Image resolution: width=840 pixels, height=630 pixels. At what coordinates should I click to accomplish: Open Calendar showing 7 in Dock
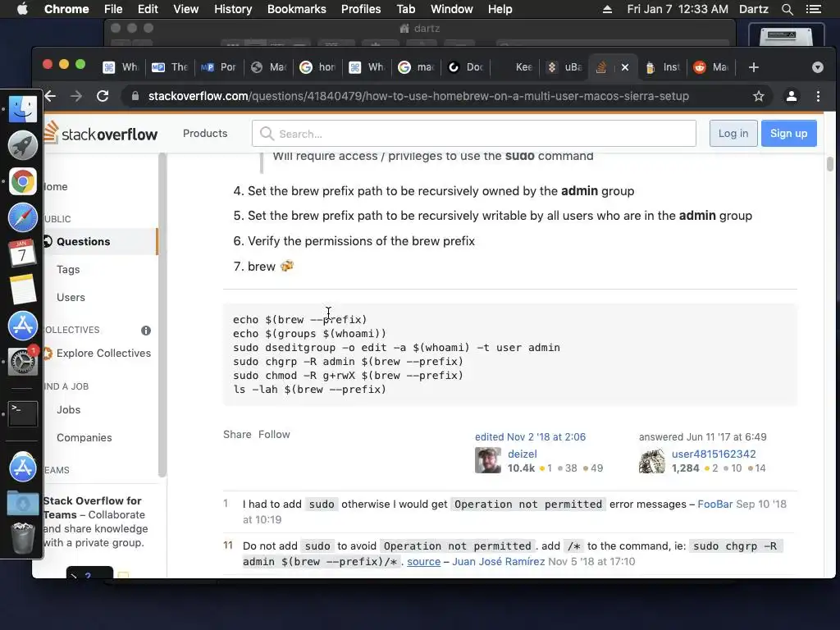[x=22, y=253]
